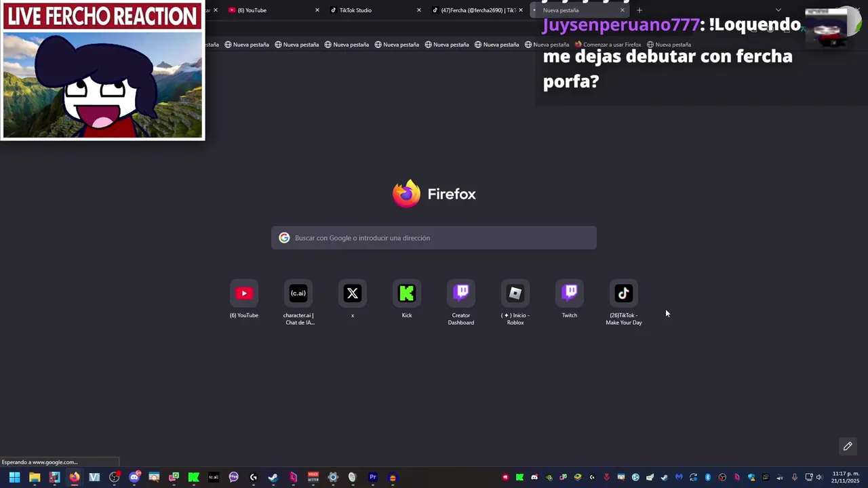The image size is (868, 488).
Task: Click the Bluetooth tray icon
Action: pyautogui.click(x=708, y=477)
